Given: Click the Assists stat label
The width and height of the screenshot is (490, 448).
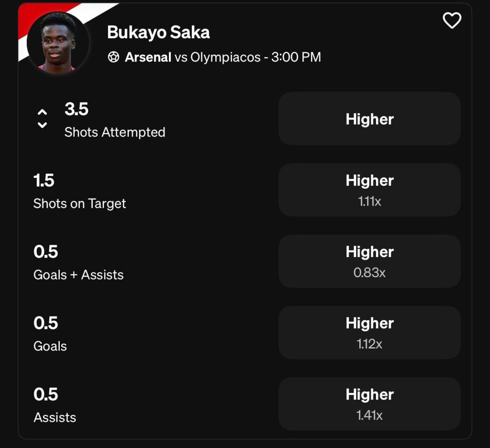Looking at the screenshot, I should point(55,418).
